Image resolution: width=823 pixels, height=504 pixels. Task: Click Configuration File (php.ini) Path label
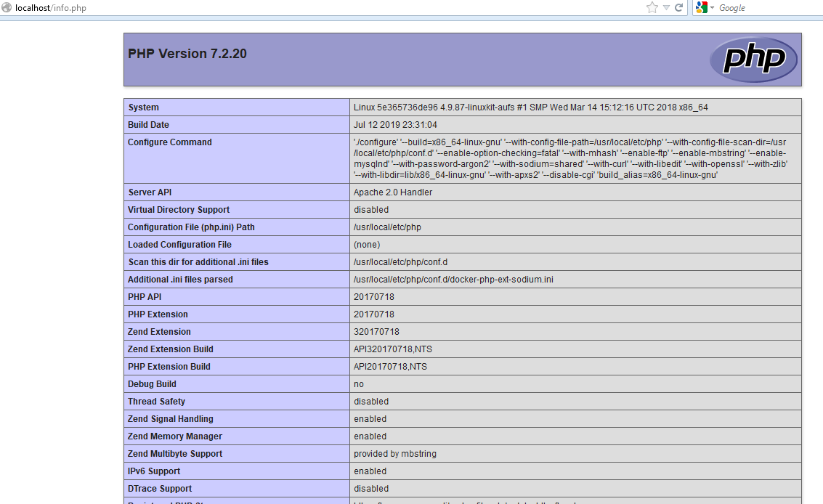click(191, 227)
